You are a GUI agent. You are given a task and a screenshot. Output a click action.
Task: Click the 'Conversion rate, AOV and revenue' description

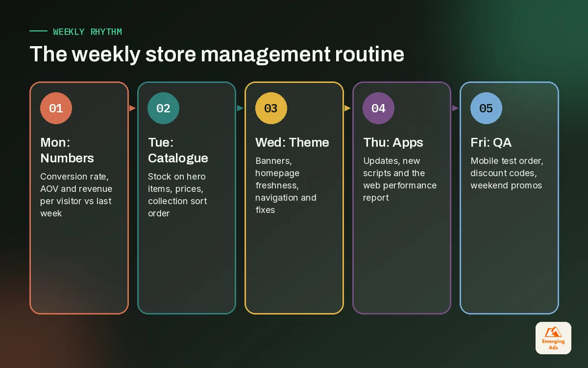(76, 195)
